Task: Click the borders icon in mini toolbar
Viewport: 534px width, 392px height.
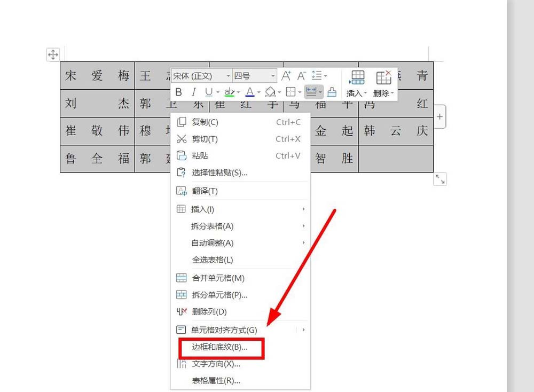Action: pyautogui.click(x=290, y=92)
